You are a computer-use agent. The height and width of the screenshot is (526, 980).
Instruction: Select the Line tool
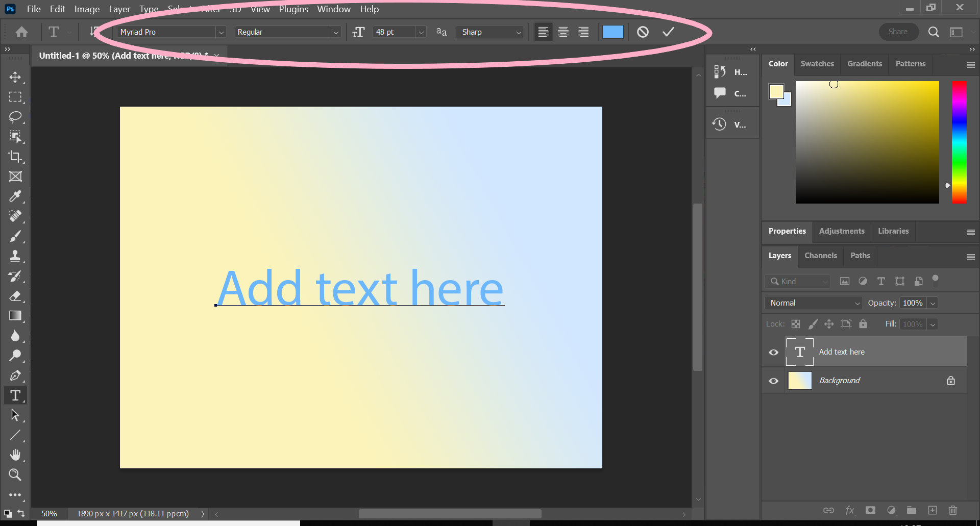click(15, 435)
